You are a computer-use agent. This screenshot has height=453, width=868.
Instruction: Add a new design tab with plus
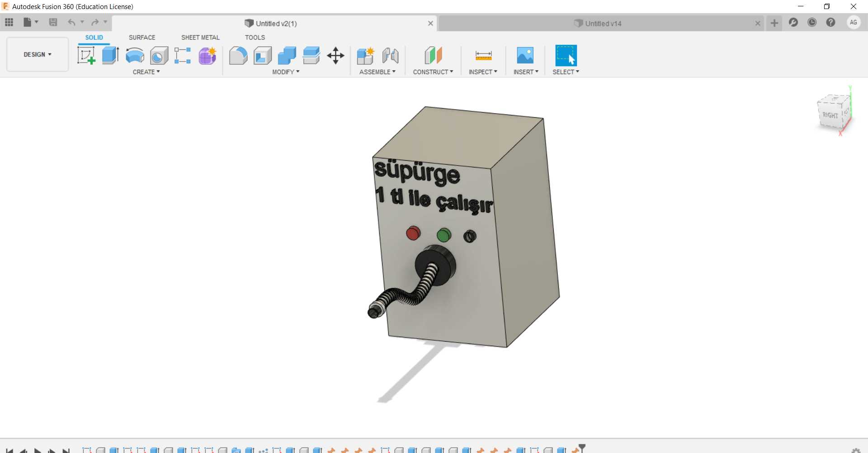(774, 23)
